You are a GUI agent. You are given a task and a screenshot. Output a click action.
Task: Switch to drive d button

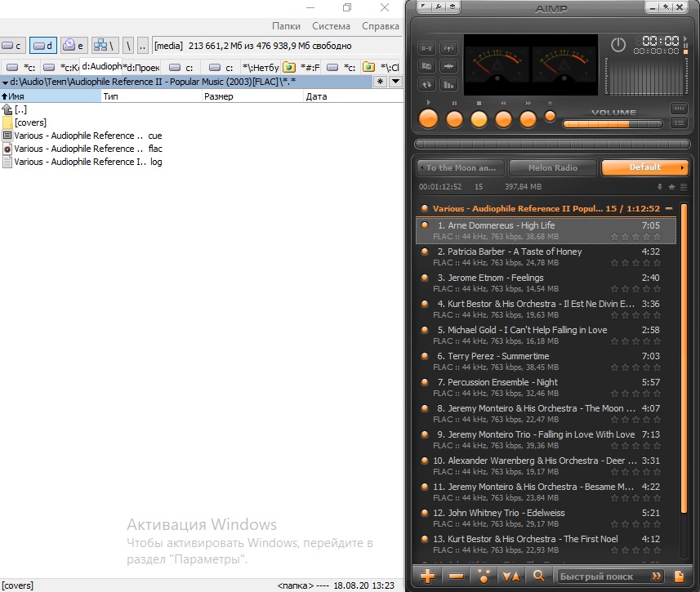43,46
